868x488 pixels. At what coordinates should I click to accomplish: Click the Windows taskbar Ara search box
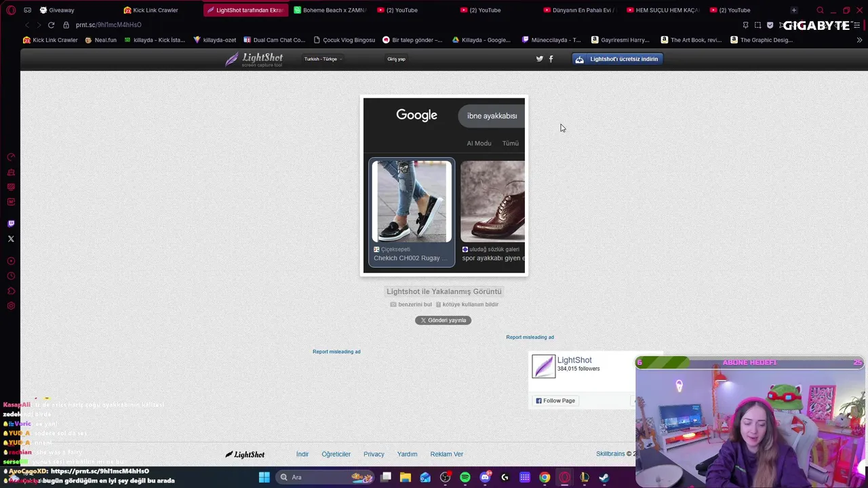click(x=325, y=477)
